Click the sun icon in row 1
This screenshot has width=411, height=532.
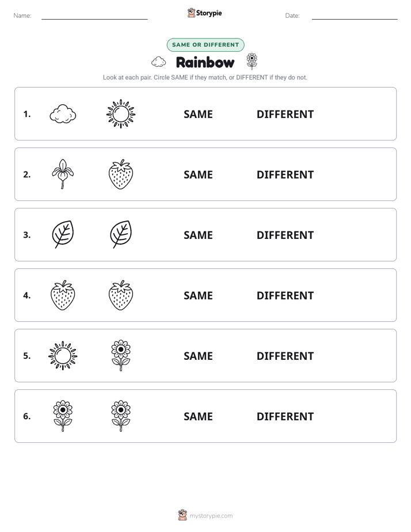tap(121, 114)
